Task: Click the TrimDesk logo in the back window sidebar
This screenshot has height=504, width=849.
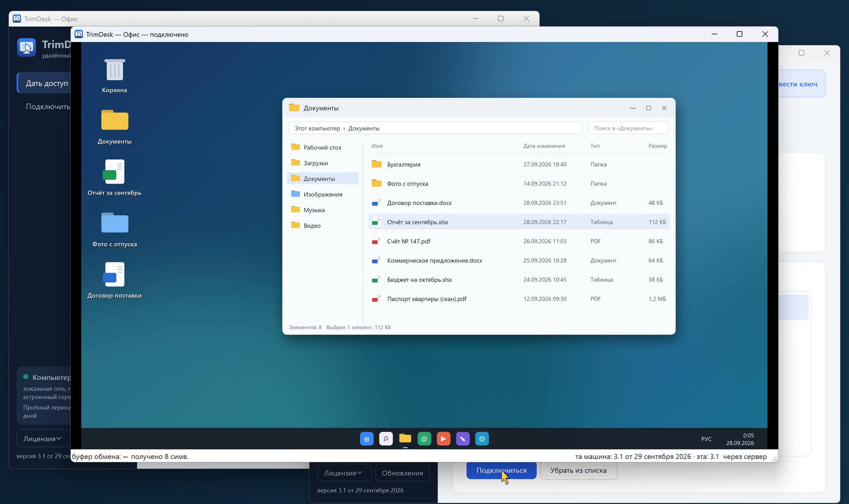Action: pos(27,47)
